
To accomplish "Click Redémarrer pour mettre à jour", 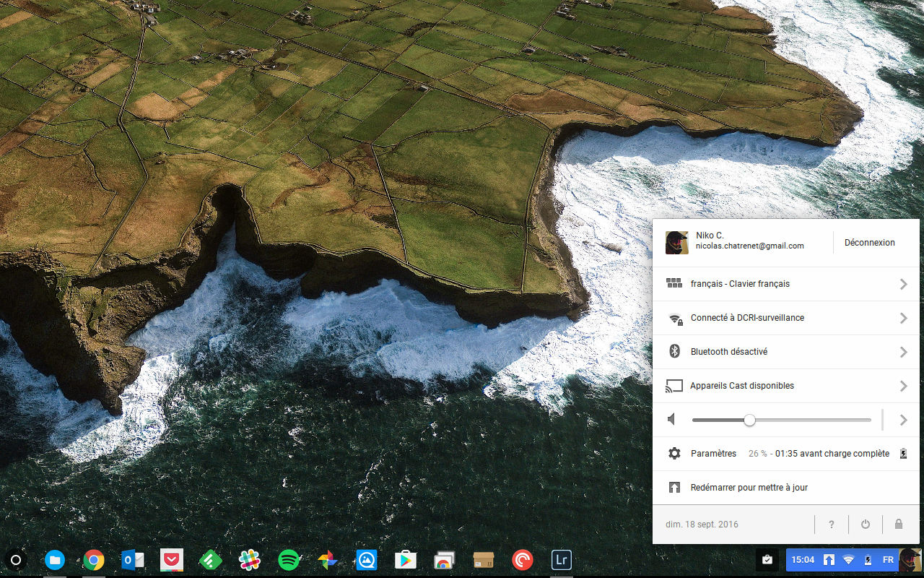I will tap(749, 488).
